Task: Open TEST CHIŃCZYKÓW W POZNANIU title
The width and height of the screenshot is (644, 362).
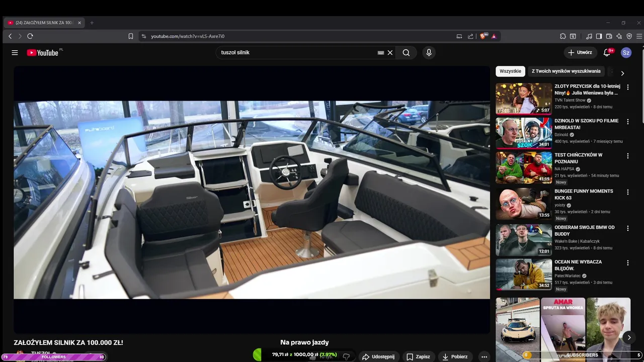Action: 578,158
